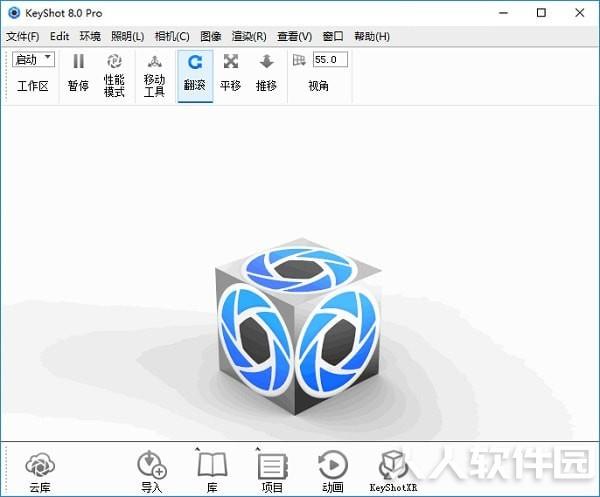This screenshot has width=600, height=497.
Task: Maximize the KeyShot window
Action: point(541,13)
